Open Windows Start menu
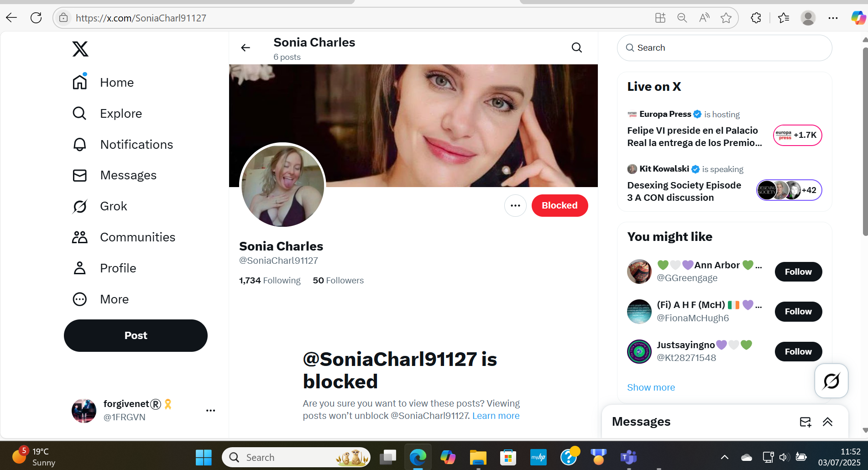Viewport: 868px width, 470px height. (x=204, y=457)
